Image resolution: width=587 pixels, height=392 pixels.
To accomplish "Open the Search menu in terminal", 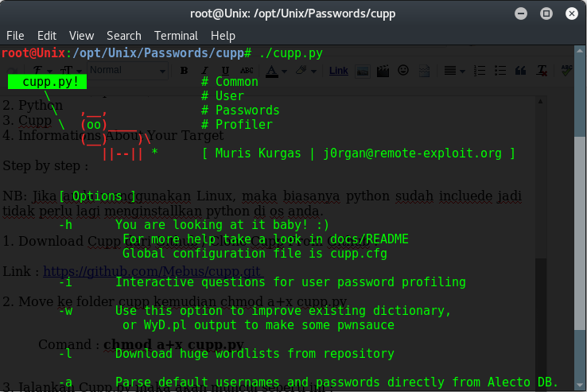I will coord(124,36).
